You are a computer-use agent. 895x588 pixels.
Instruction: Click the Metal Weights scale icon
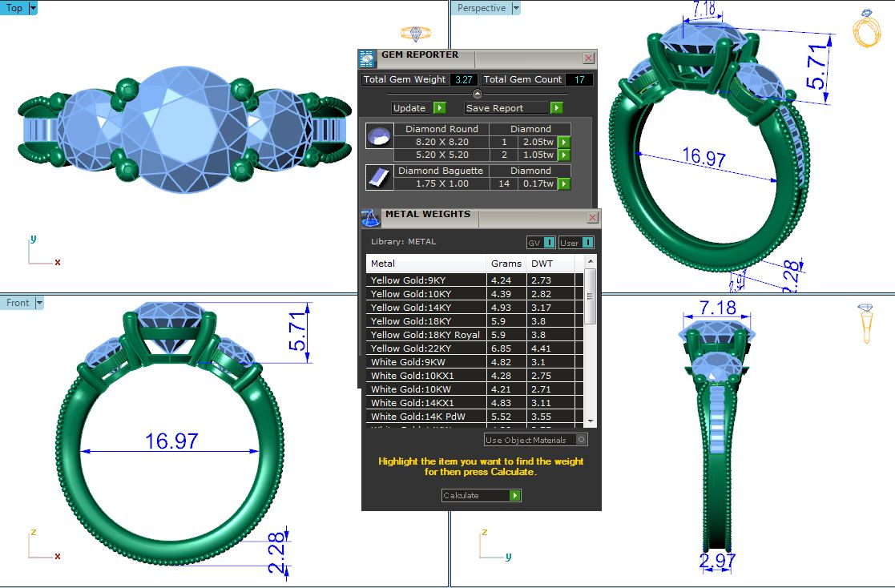tap(371, 218)
